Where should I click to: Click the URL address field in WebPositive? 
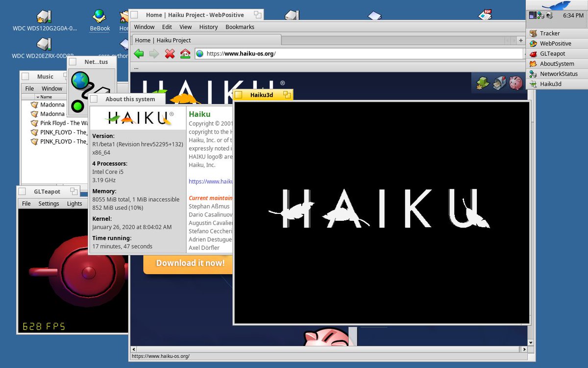point(360,53)
